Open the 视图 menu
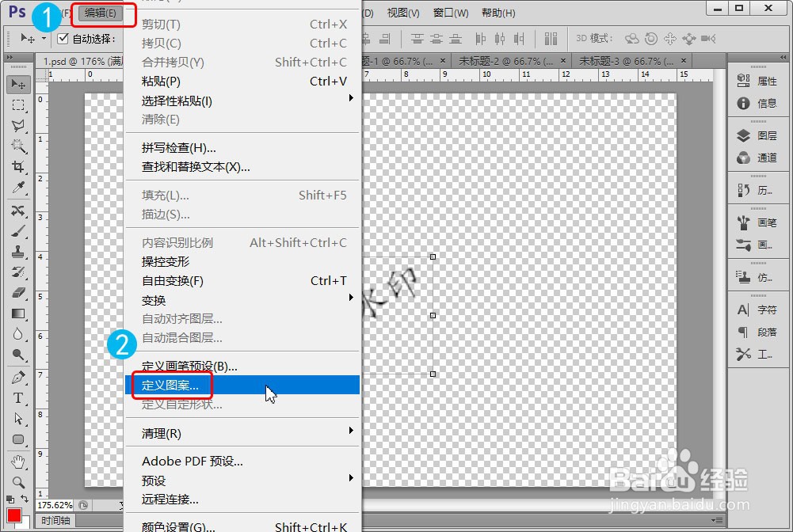This screenshot has width=793, height=532. pos(403,13)
